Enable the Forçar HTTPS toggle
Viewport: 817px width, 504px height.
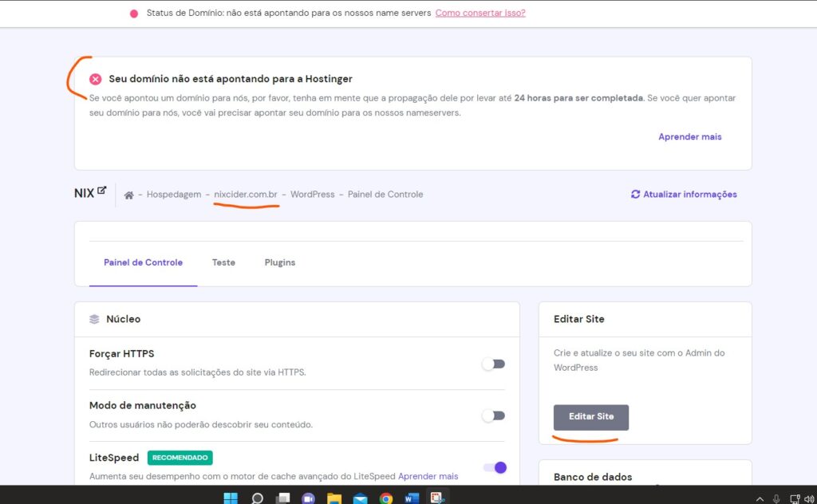pos(494,364)
